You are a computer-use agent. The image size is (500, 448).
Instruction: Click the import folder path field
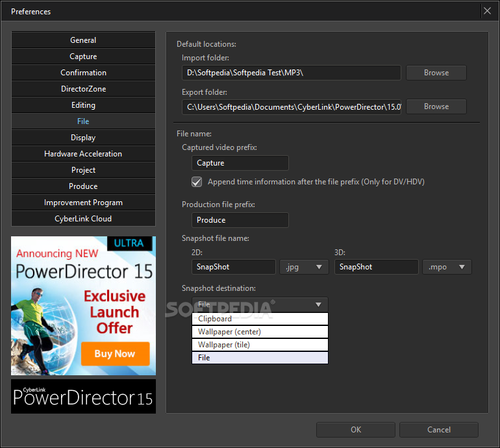(292, 73)
